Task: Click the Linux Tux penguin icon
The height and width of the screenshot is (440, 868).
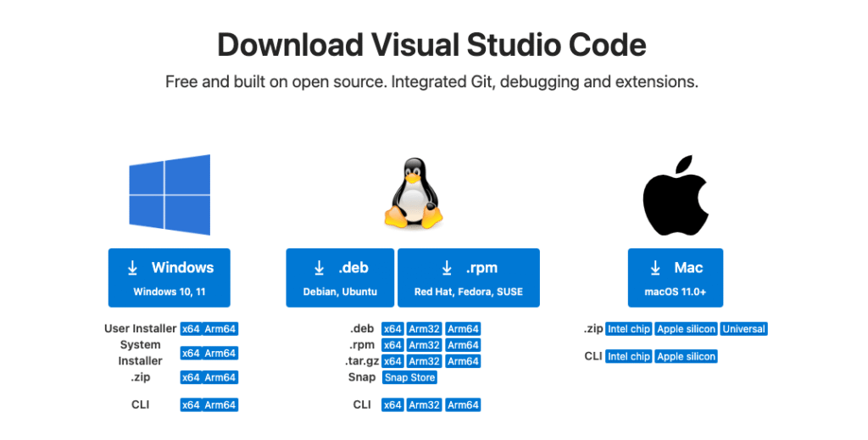Action: tap(414, 193)
